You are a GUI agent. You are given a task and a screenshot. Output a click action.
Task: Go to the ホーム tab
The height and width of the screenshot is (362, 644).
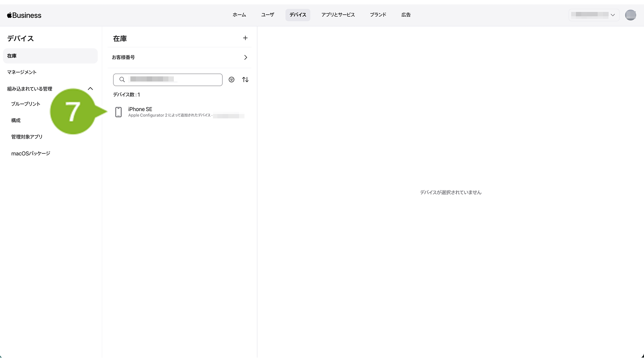click(239, 15)
